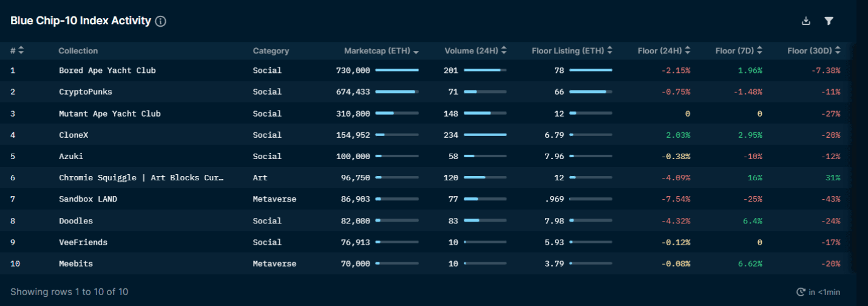Click the 31% floor 30D value

833,178
